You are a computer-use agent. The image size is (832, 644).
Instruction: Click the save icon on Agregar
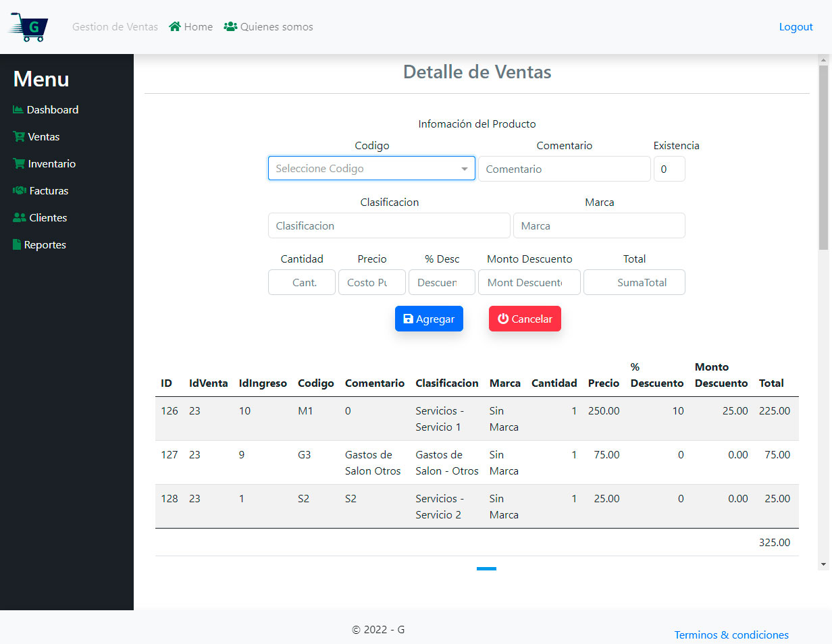coord(408,319)
